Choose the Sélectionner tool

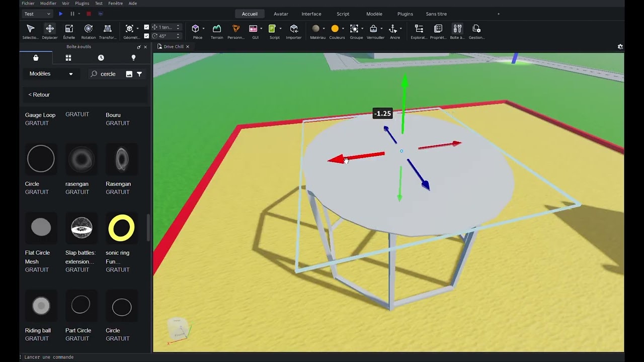[x=30, y=32]
